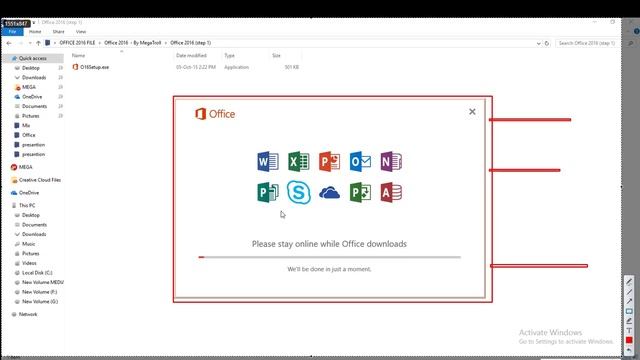
Task: Select the text tool in capture toolbar
Action: 629,331
